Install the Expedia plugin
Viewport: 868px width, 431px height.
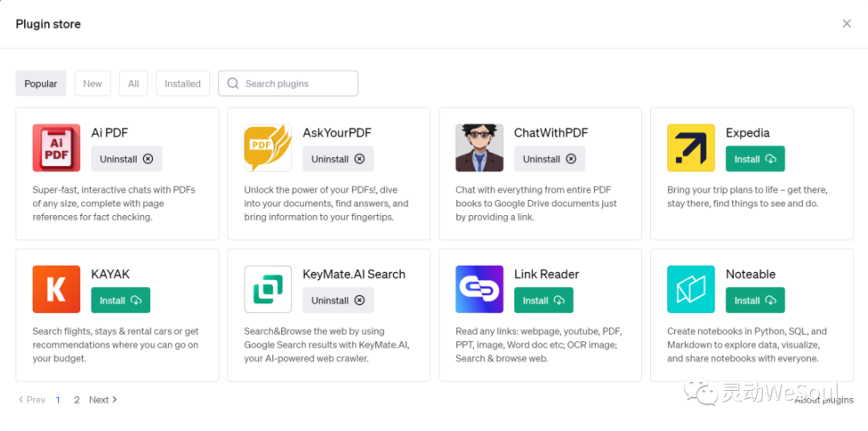coord(755,160)
